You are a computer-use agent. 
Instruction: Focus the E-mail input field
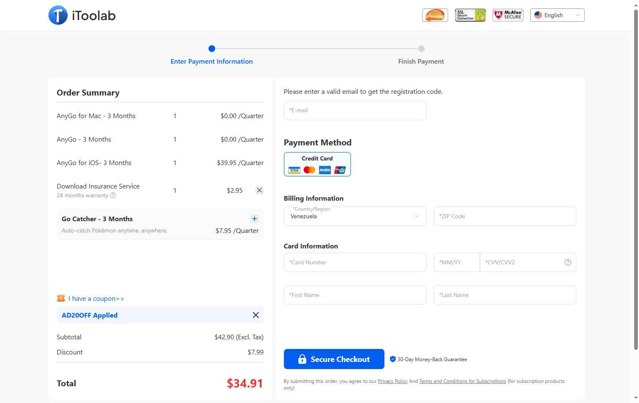coord(355,110)
